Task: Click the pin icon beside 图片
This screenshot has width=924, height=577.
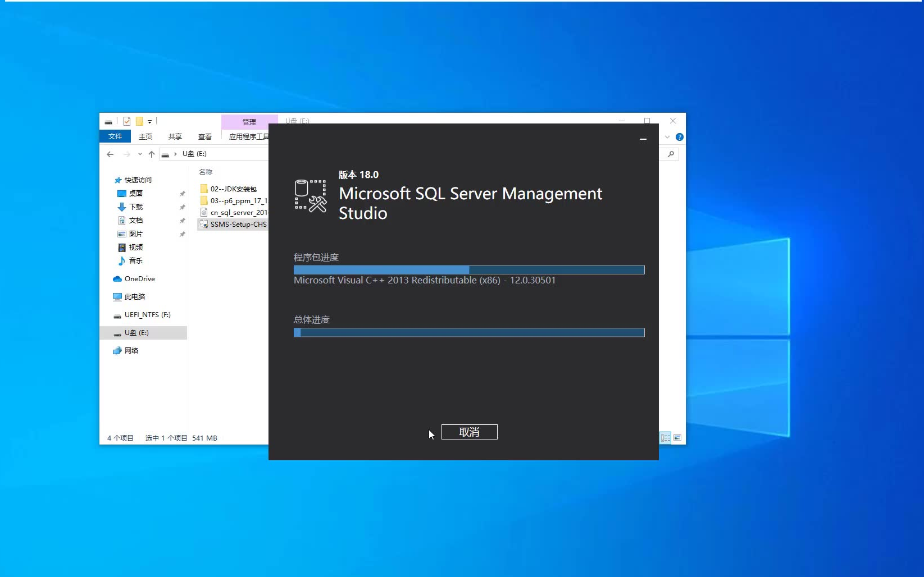Action: 182,234
